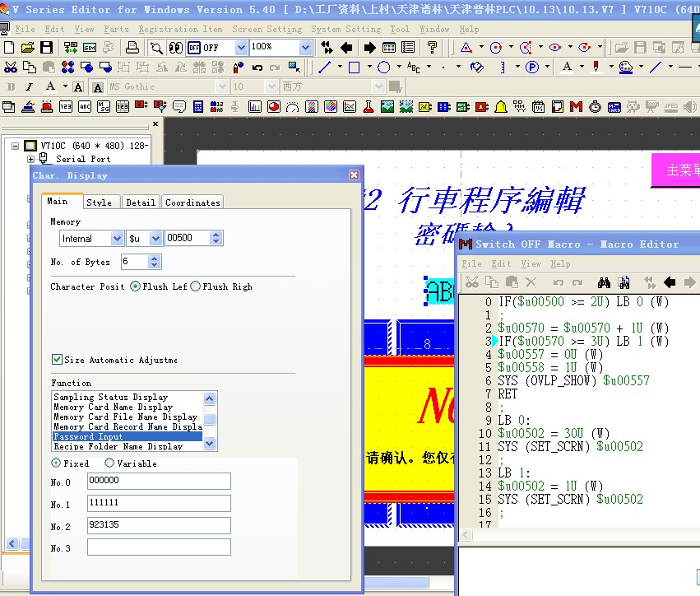Open the 100% zoom dropdown

305,48
